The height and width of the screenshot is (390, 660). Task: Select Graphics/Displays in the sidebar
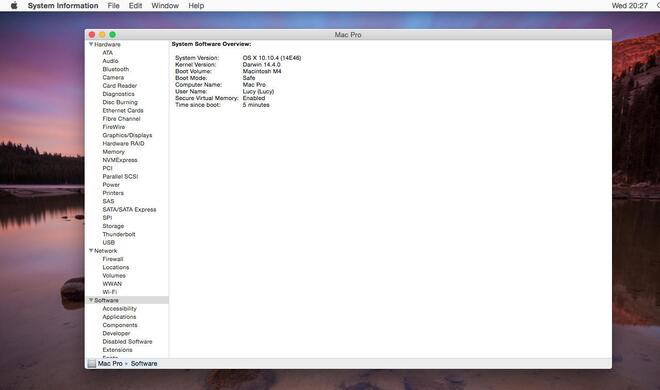(127, 135)
